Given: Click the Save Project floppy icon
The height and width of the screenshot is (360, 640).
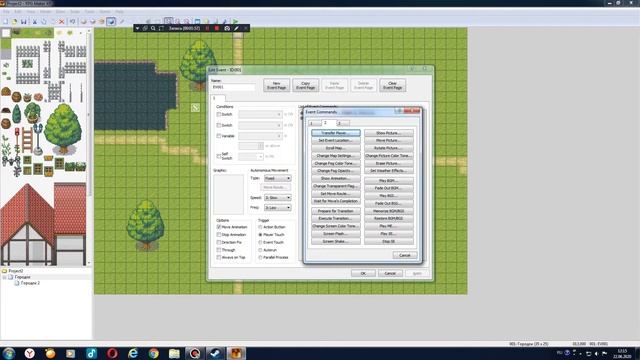Looking at the screenshot, I should (24, 22).
